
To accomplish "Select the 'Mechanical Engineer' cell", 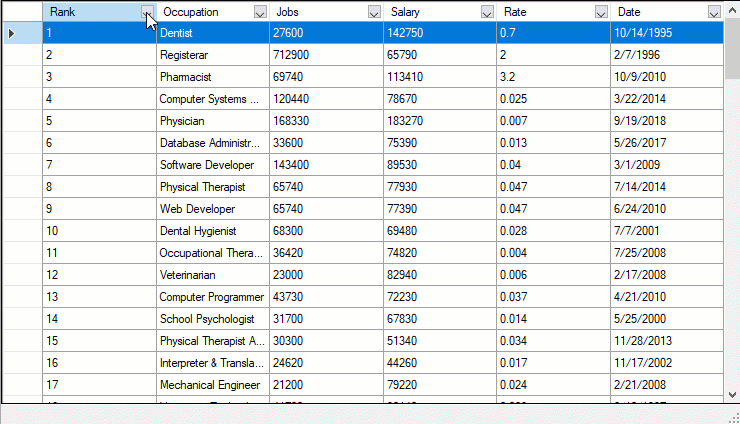I will [x=213, y=385].
